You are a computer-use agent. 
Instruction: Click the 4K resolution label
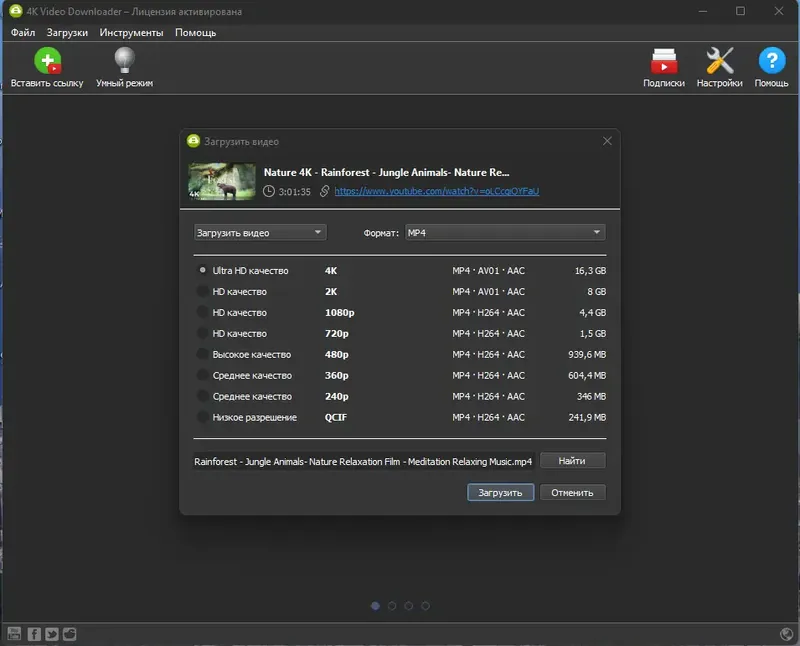coord(331,270)
